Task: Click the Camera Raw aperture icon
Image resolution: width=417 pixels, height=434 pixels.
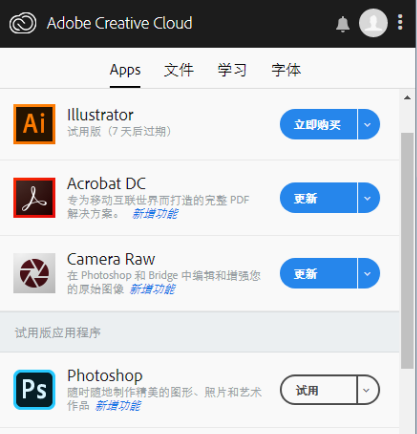Action: click(x=34, y=273)
